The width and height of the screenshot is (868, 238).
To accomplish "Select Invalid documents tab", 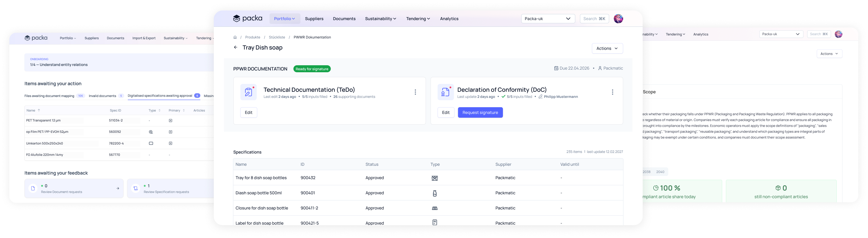I will (x=106, y=96).
